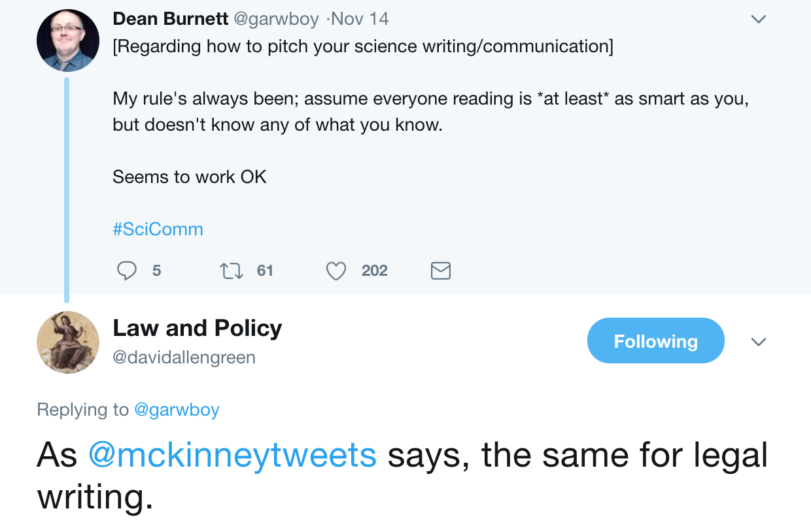Open Law and Policy avatar image

(x=67, y=342)
